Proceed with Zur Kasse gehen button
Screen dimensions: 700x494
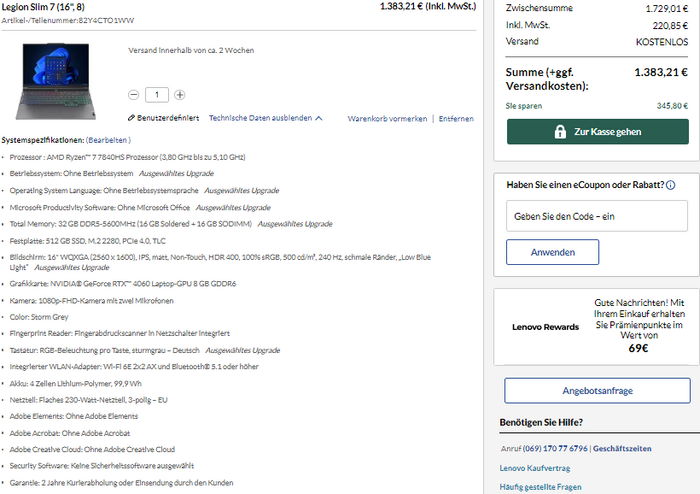pyautogui.click(x=597, y=132)
